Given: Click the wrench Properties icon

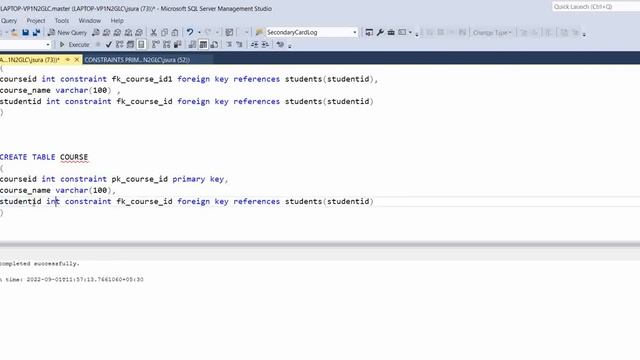Looking at the screenshot, I should pos(380,32).
